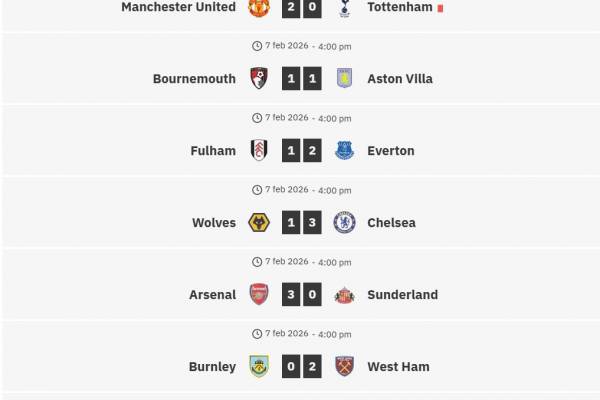Select the Fulham club badge
The width and height of the screenshot is (600, 400).
click(x=258, y=151)
